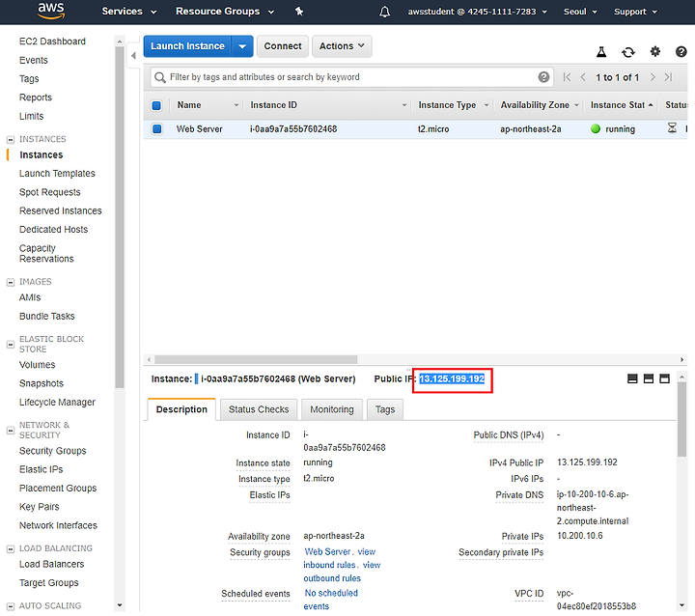Open Key Pairs in sidebar

click(39, 507)
